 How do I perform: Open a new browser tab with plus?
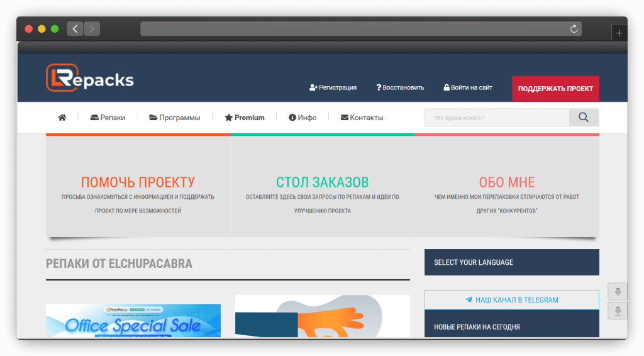tap(619, 33)
